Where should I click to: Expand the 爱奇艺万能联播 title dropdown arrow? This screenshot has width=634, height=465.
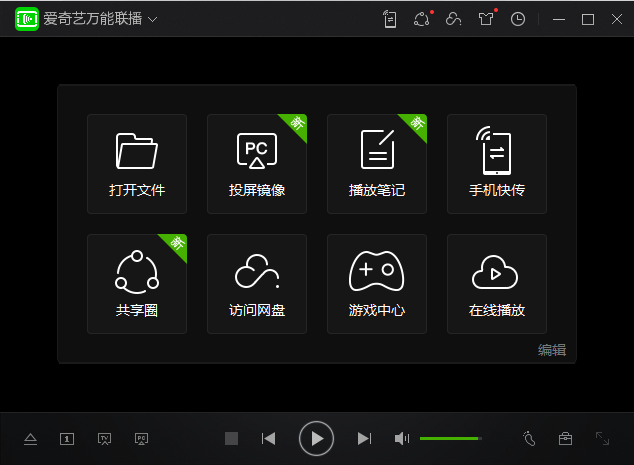152,19
